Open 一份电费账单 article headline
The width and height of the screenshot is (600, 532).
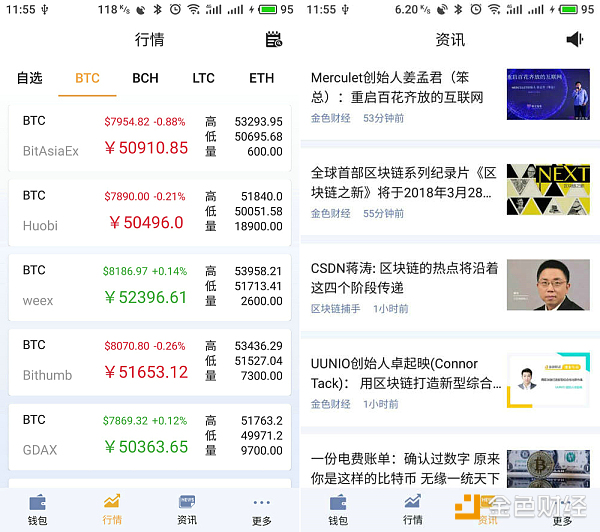click(405, 468)
